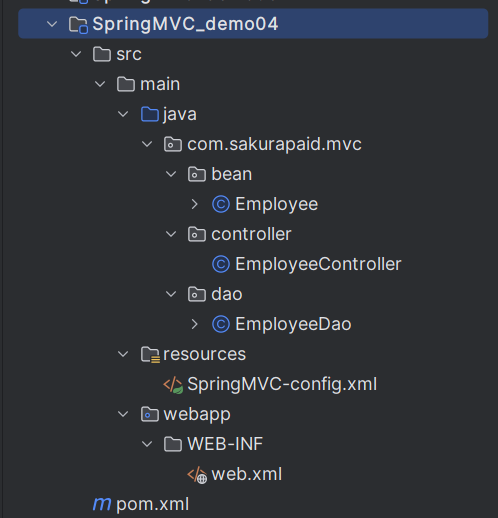Click the SpringMVC_demo04 module folder icon

(x=78, y=25)
